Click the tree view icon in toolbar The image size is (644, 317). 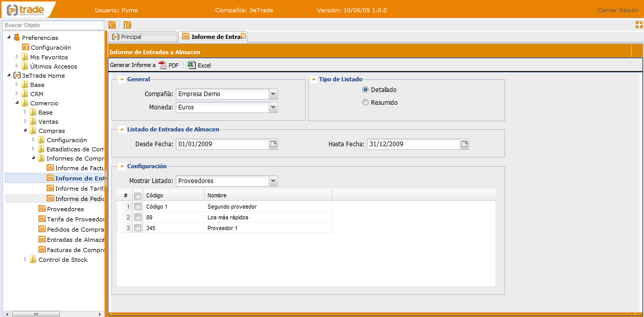(x=112, y=25)
